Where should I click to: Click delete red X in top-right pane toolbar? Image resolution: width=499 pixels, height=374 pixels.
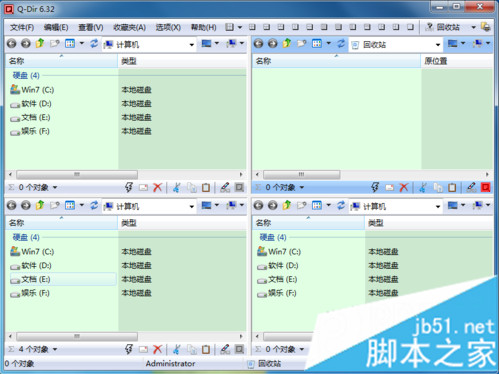tap(404, 187)
